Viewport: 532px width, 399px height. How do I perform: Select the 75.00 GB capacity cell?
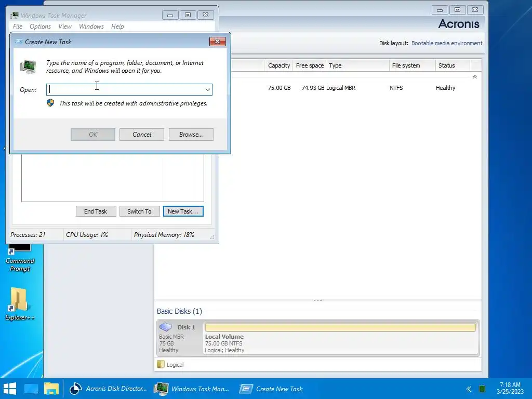pos(279,88)
